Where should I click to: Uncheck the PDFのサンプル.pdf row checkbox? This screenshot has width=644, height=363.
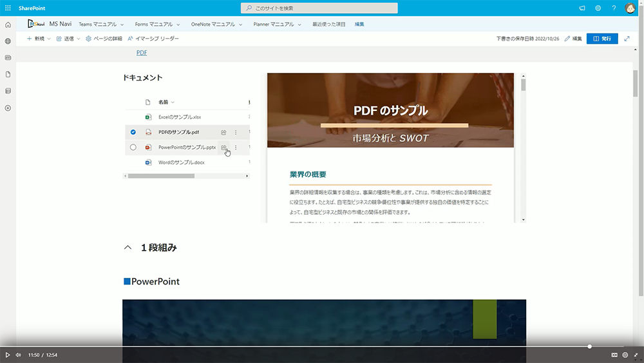[x=133, y=132]
